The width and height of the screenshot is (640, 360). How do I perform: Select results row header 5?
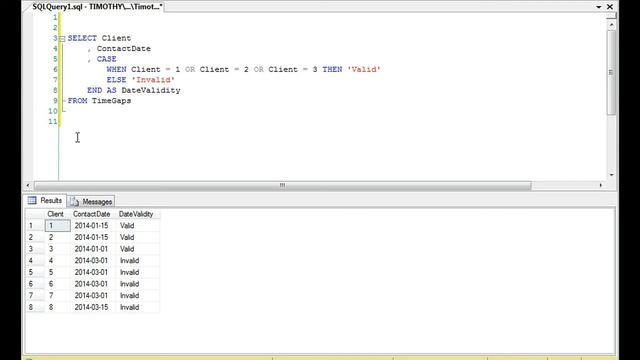pyautogui.click(x=35, y=272)
